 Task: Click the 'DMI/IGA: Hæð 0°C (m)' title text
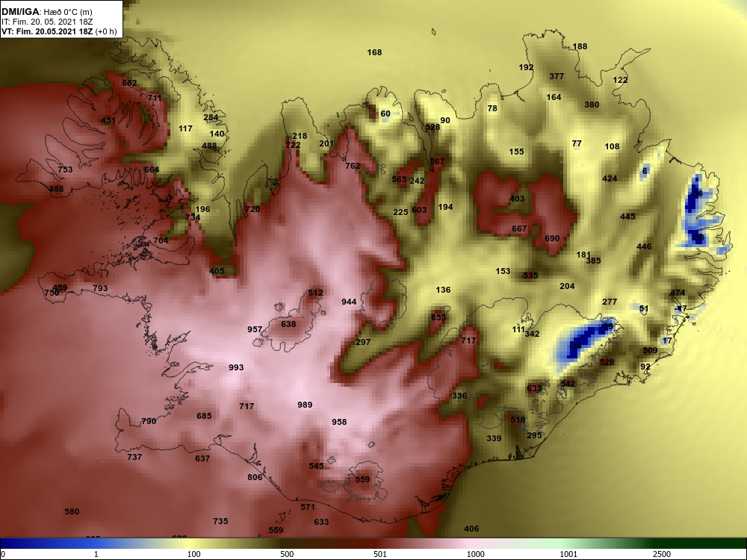46,12
